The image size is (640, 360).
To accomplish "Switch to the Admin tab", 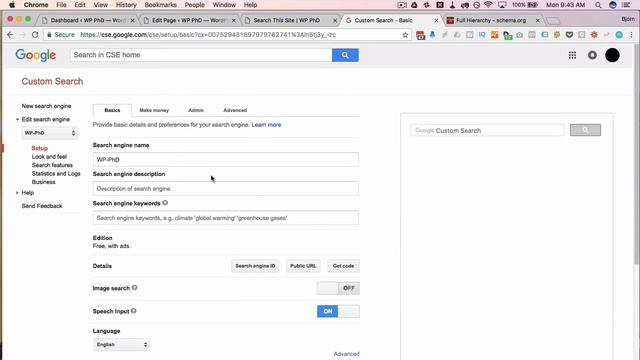I will 196,110.
